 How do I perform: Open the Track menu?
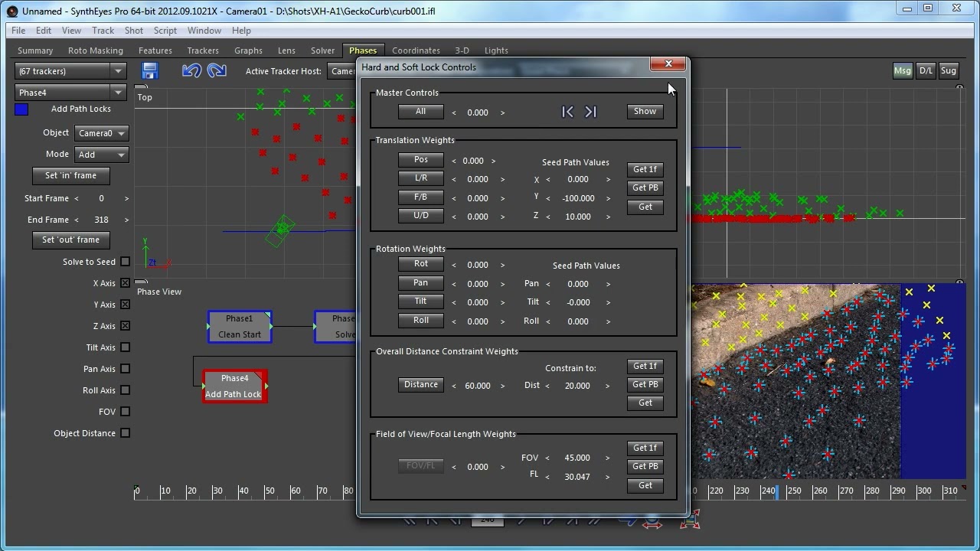(x=103, y=31)
